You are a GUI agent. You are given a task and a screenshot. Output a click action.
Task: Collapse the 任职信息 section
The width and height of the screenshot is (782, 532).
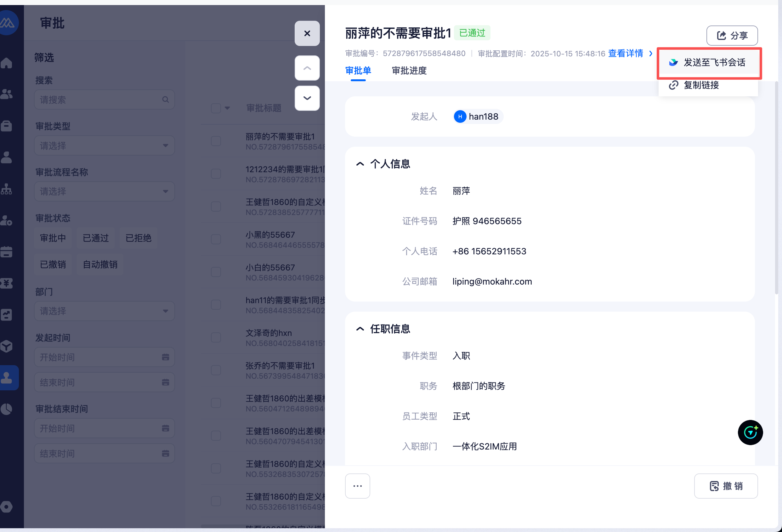[360, 329]
